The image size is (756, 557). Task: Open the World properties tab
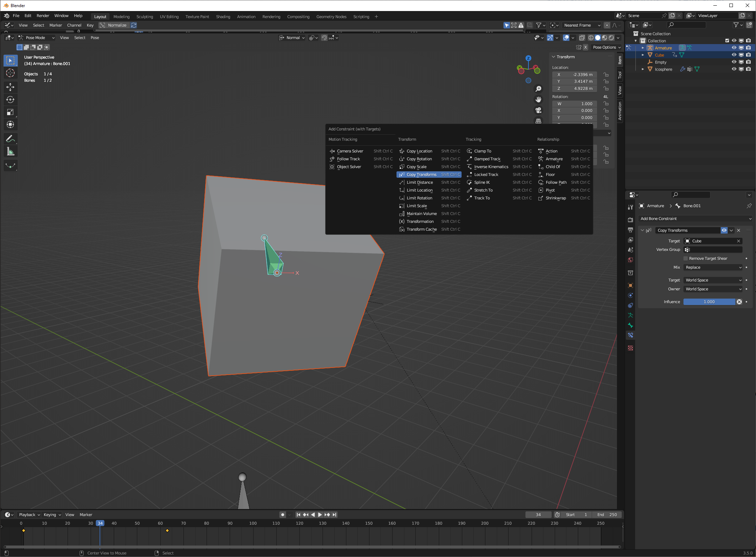630,260
